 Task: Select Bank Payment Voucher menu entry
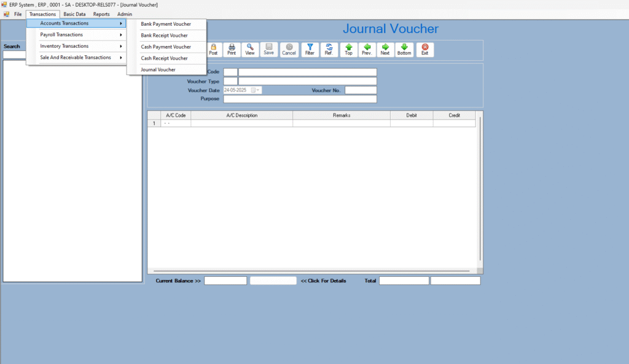166,24
